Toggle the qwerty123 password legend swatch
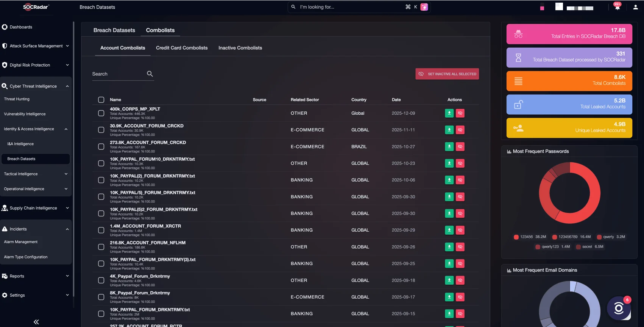Screen dimensions: 644x327 pos(538,247)
